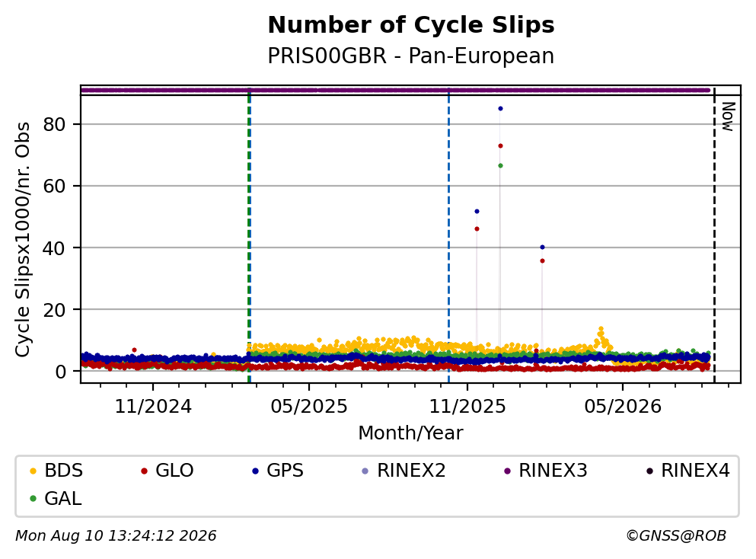Click the red GLO outlier point near 73
The image size is (756, 559).
point(500,145)
